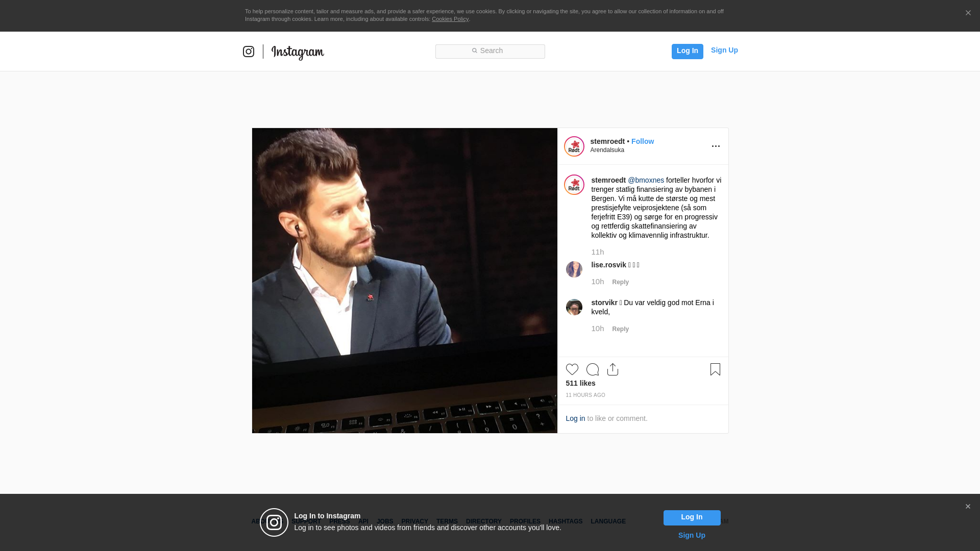Open the HASHTAGS footer link

566,521
